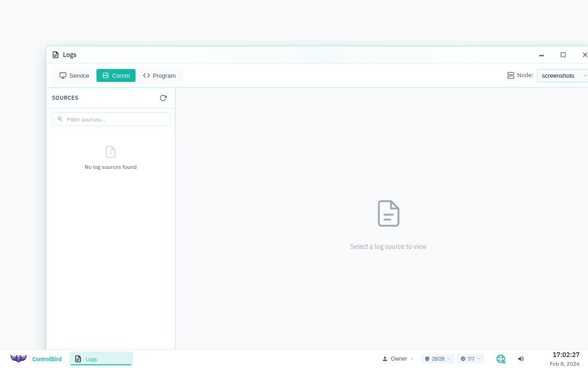The image size is (588, 368).
Task: Select the Logs taskbar button
Action: coord(101,359)
